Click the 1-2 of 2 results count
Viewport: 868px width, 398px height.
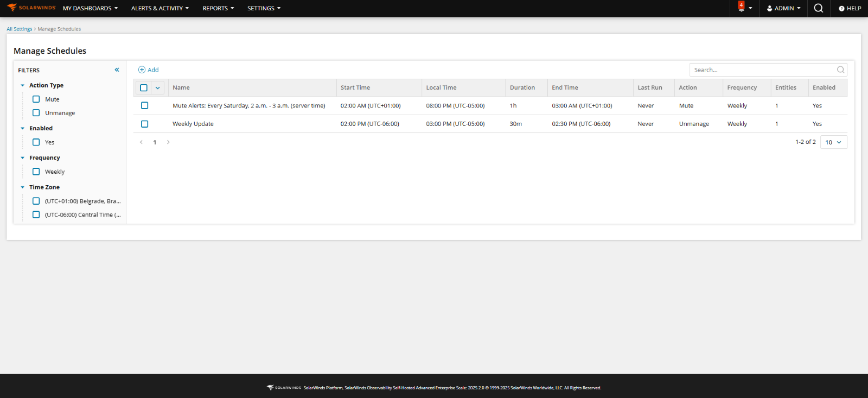point(805,142)
